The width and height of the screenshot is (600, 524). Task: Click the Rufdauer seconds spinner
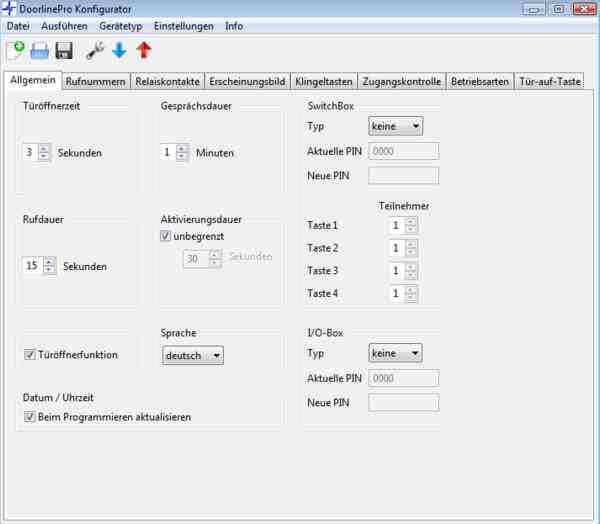coord(39,265)
